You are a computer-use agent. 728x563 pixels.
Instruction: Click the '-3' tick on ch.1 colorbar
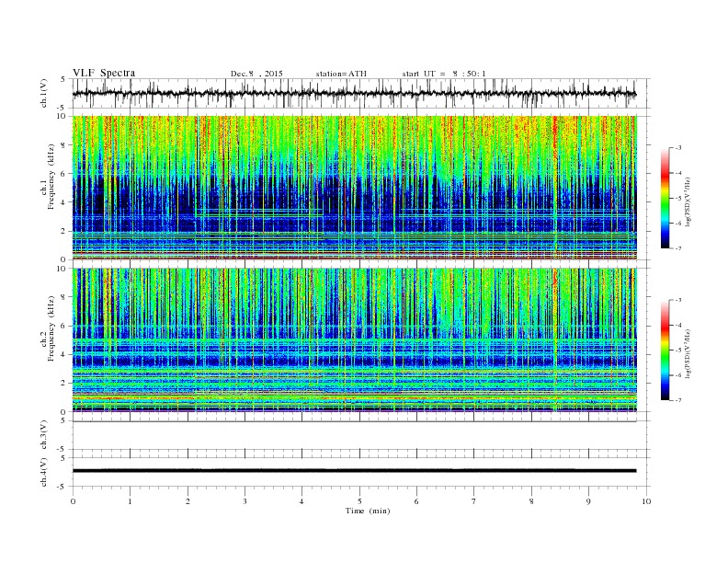click(x=677, y=148)
